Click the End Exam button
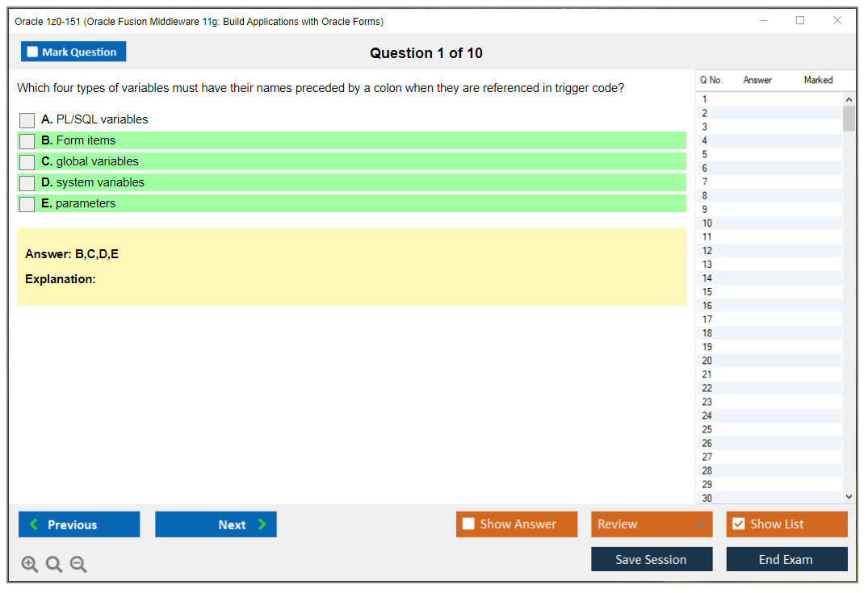868x593 pixels. tap(786, 559)
